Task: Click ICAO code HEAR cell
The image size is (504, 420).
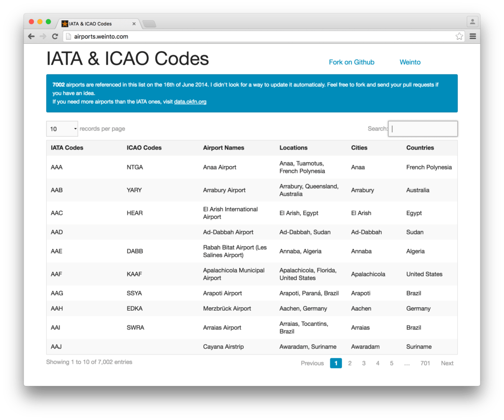Action: coord(135,213)
